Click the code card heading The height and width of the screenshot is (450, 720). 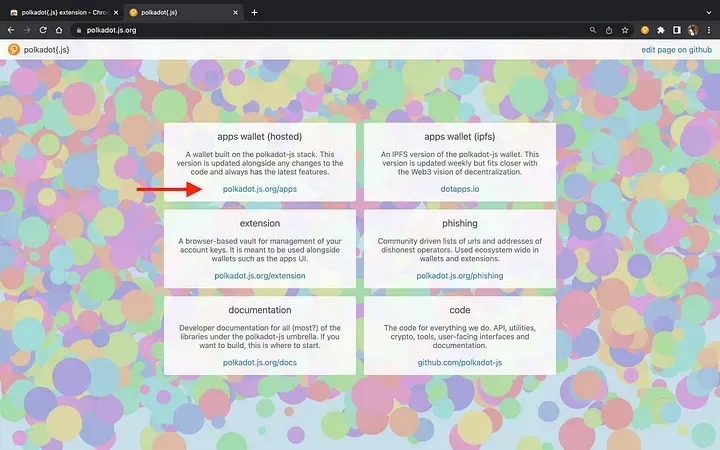pos(460,310)
